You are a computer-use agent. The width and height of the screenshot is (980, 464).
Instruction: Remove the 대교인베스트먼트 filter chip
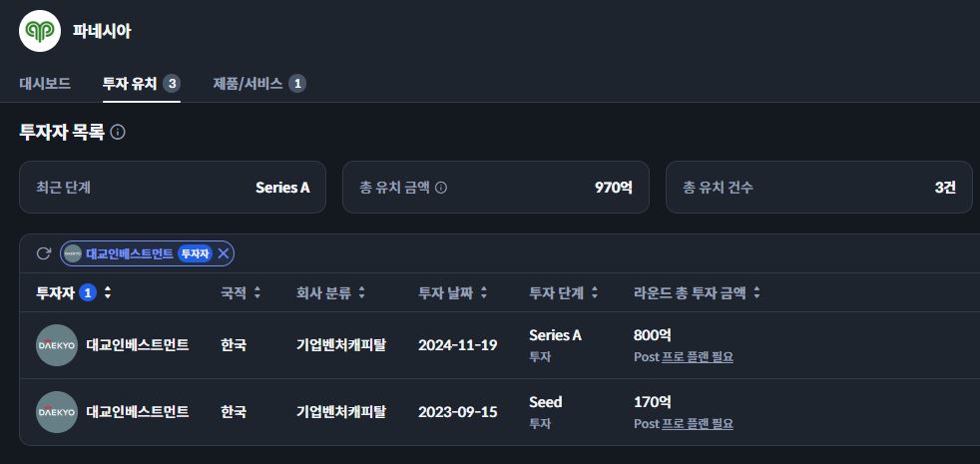tap(224, 253)
